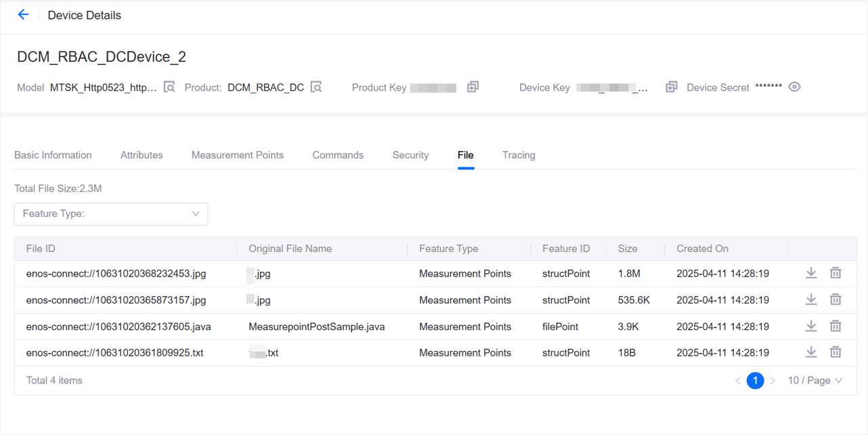Image resolution: width=868 pixels, height=435 pixels.
Task: Open the Tracing tab
Action: tap(519, 154)
